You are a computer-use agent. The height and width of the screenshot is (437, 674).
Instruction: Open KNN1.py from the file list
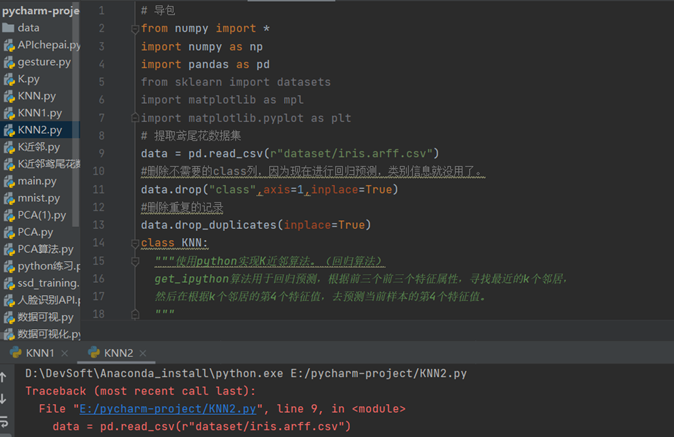click(40, 113)
